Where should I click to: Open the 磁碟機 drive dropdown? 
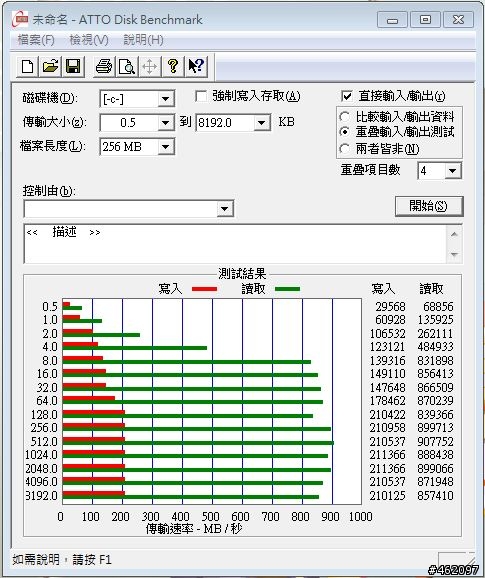166,99
